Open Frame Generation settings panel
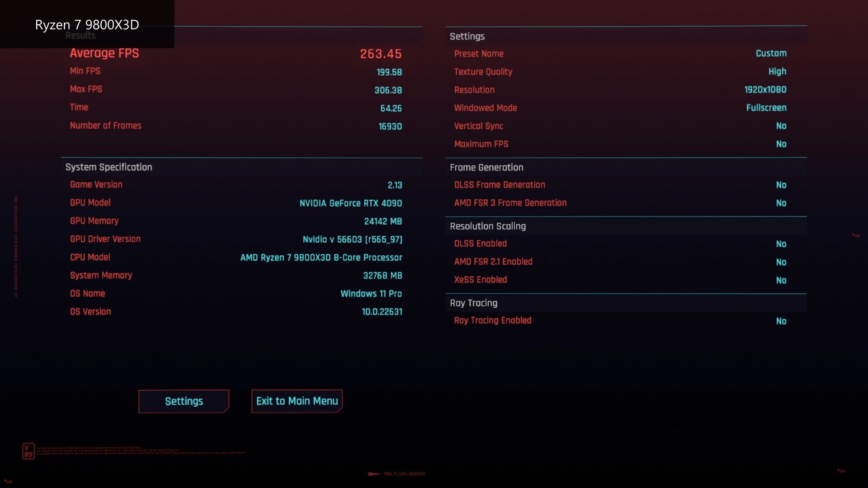Screen dimensions: 868x488 tap(486, 167)
